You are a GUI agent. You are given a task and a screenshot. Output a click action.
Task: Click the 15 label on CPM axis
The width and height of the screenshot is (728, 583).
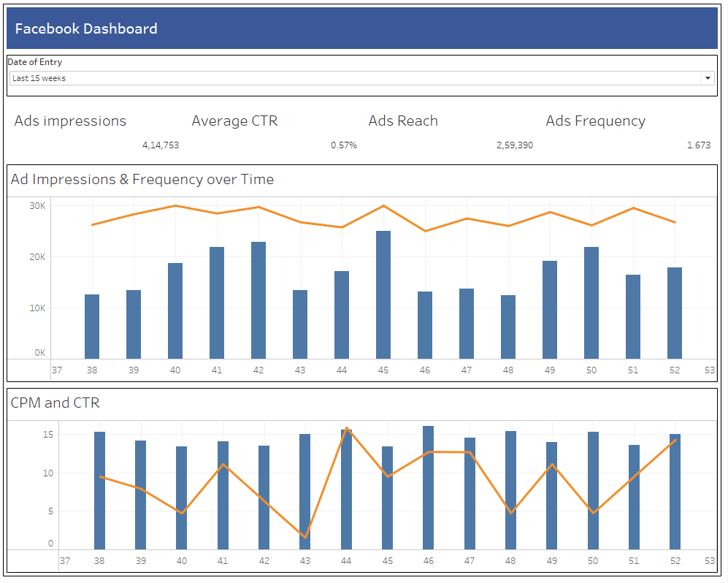click(x=48, y=435)
